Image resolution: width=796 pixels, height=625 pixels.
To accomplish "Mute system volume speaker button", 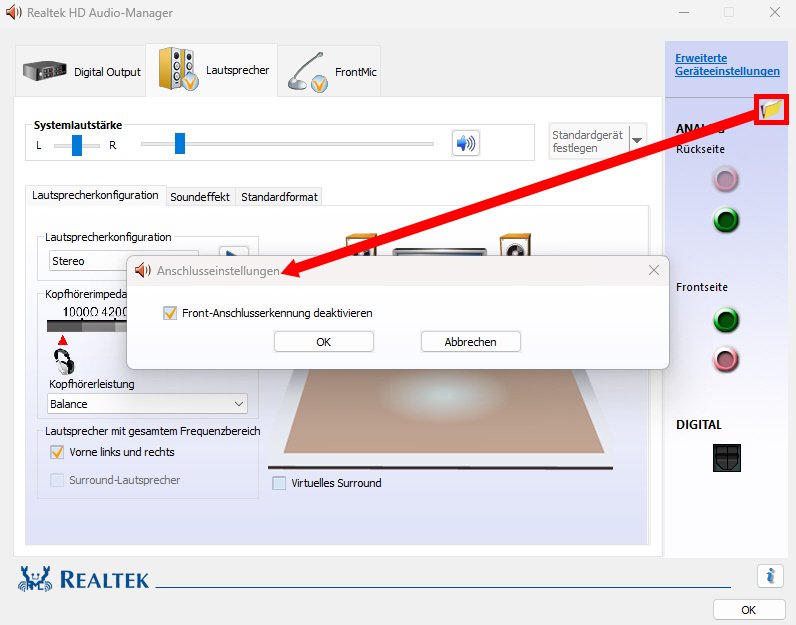I will (x=466, y=143).
